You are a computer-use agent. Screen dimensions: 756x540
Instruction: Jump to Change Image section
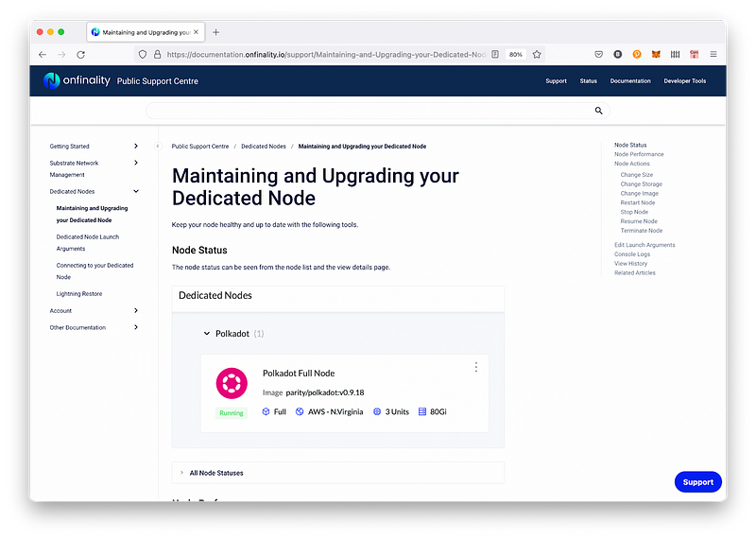[640, 194]
